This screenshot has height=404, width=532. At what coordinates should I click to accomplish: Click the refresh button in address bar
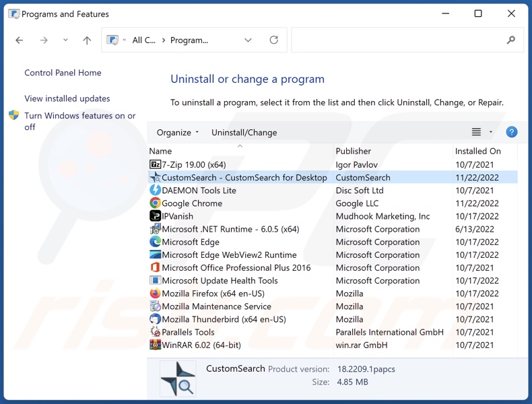pos(273,40)
